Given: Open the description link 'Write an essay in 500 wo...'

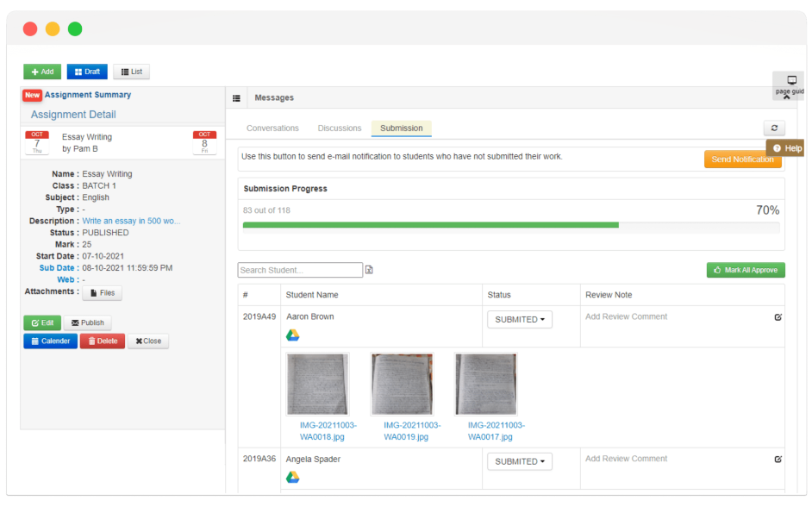Looking at the screenshot, I should 131,221.
